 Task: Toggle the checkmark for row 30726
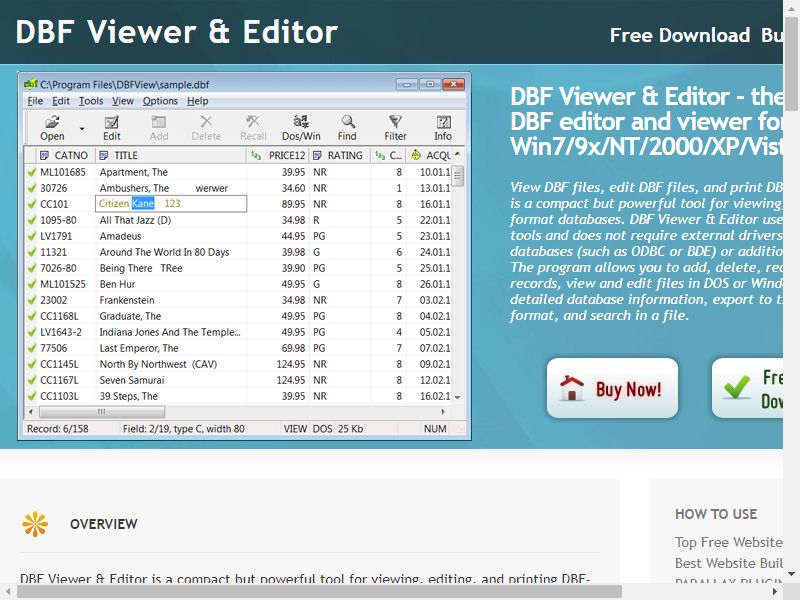tap(32, 188)
